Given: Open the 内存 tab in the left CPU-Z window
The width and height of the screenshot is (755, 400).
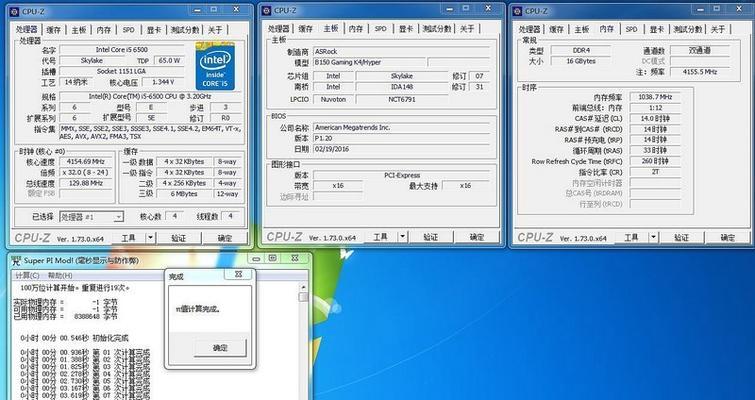Looking at the screenshot, I should pyautogui.click(x=104, y=30).
